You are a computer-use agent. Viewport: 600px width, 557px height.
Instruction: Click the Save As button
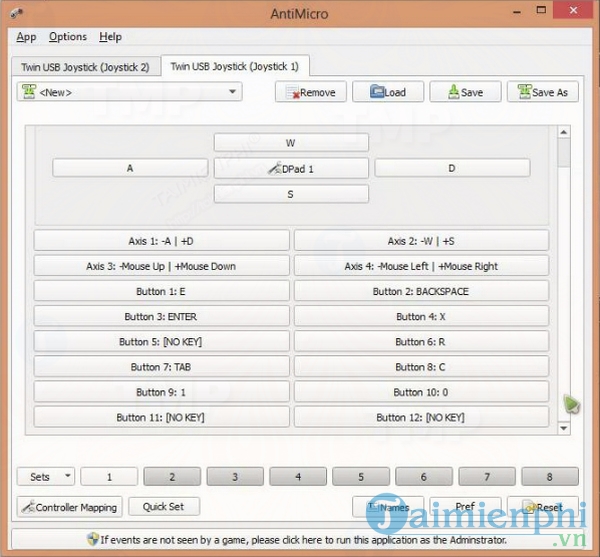(x=542, y=92)
